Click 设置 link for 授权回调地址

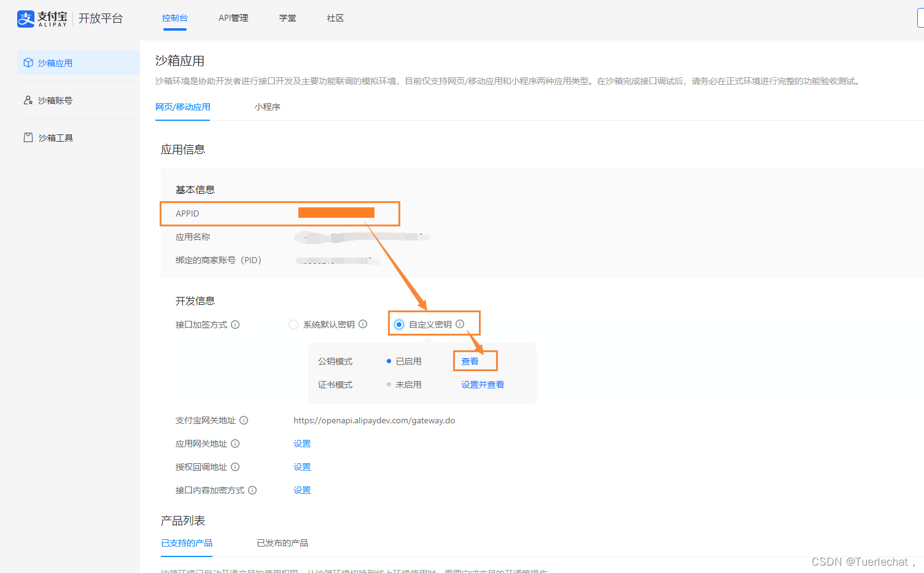pyautogui.click(x=302, y=467)
